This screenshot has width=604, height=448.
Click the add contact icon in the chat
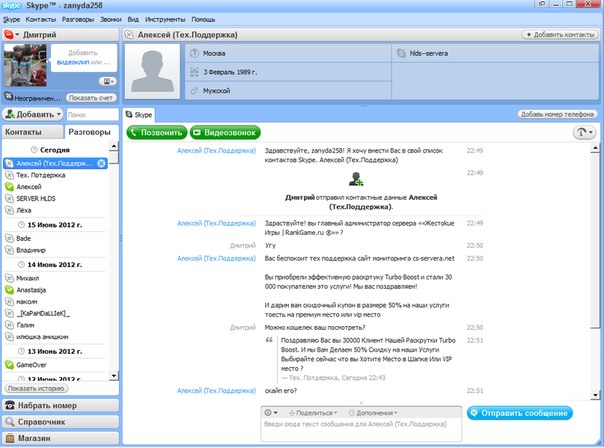(x=356, y=179)
